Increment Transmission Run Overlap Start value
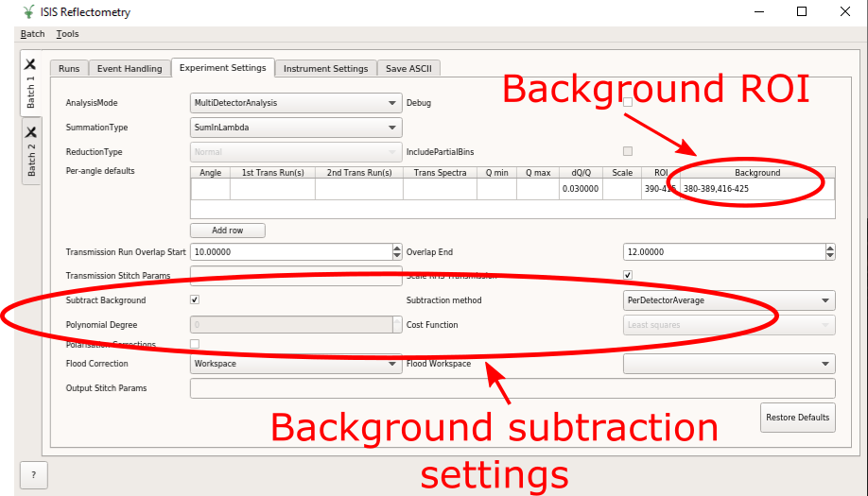The width and height of the screenshot is (868, 496). [x=396, y=248]
